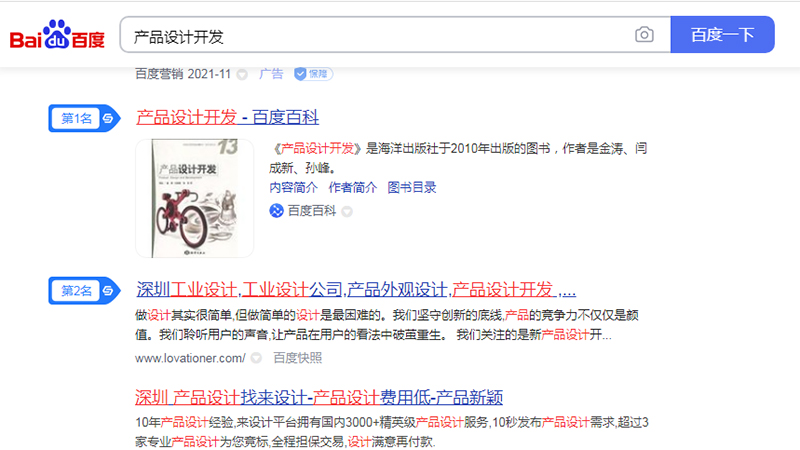Expand dropdown arrow beside 百度百科 source
The height and width of the screenshot is (450, 800).
[347, 211]
